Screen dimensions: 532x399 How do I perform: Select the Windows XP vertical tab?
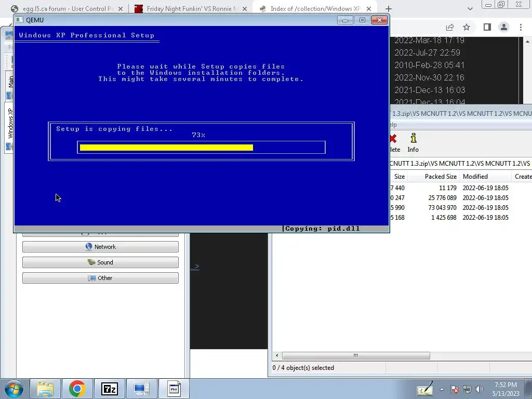click(9, 127)
